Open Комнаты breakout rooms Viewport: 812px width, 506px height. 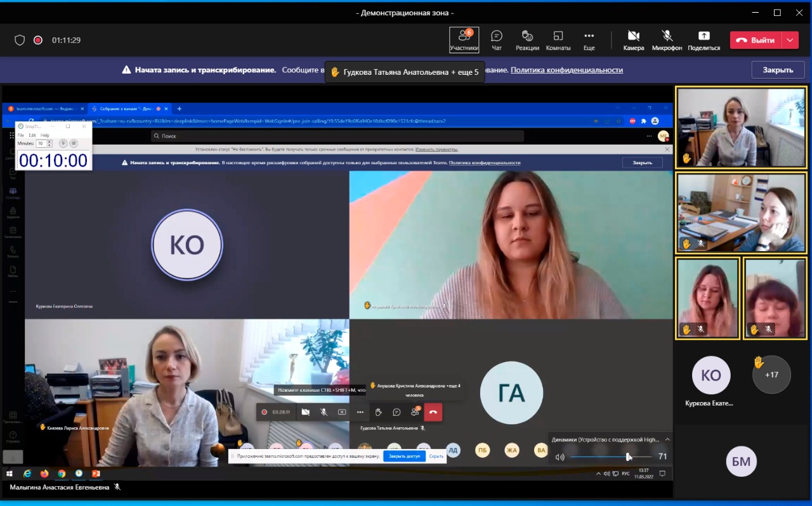[558, 39]
